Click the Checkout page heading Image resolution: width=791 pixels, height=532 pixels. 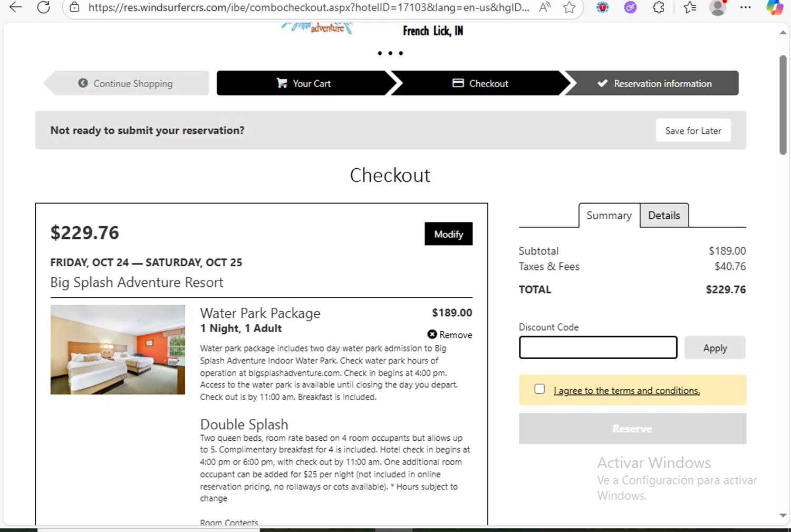(x=390, y=175)
